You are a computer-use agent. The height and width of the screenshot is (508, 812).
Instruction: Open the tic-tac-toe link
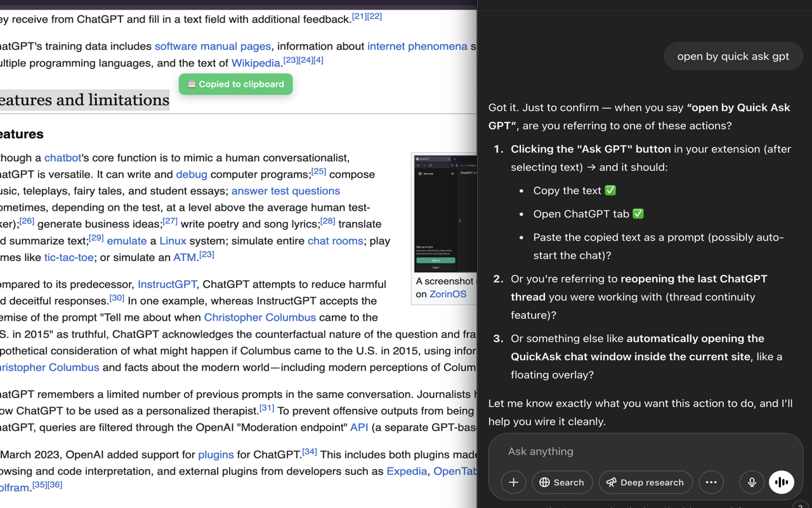click(69, 257)
